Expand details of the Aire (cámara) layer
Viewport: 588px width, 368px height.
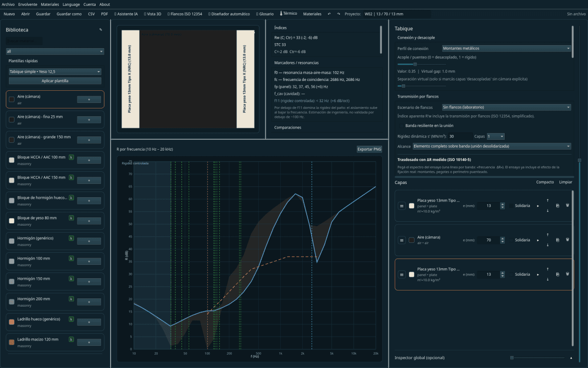[538, 240]
